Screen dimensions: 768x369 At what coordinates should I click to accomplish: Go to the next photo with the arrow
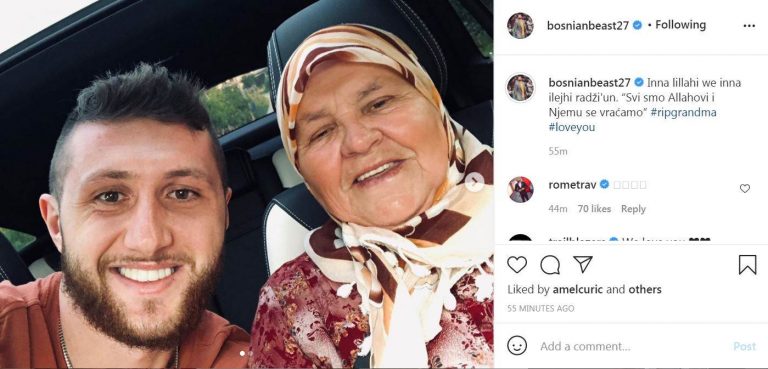point(474,182)
